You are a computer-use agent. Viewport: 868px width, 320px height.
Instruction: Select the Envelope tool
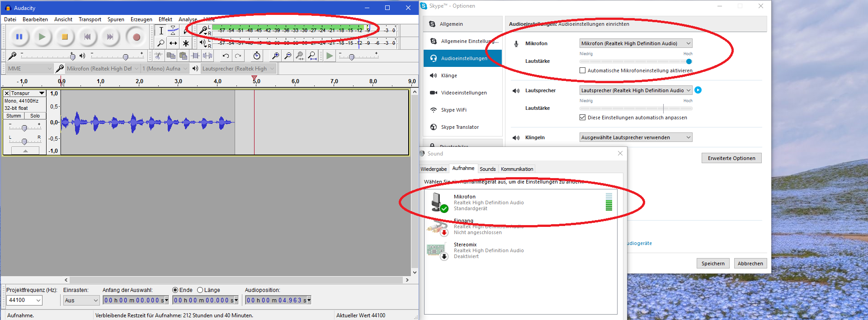pyautogui.click(x=173, y=31)
